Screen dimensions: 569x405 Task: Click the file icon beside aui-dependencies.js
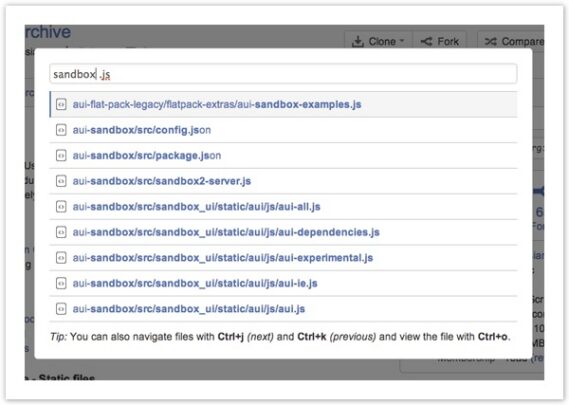61,232
